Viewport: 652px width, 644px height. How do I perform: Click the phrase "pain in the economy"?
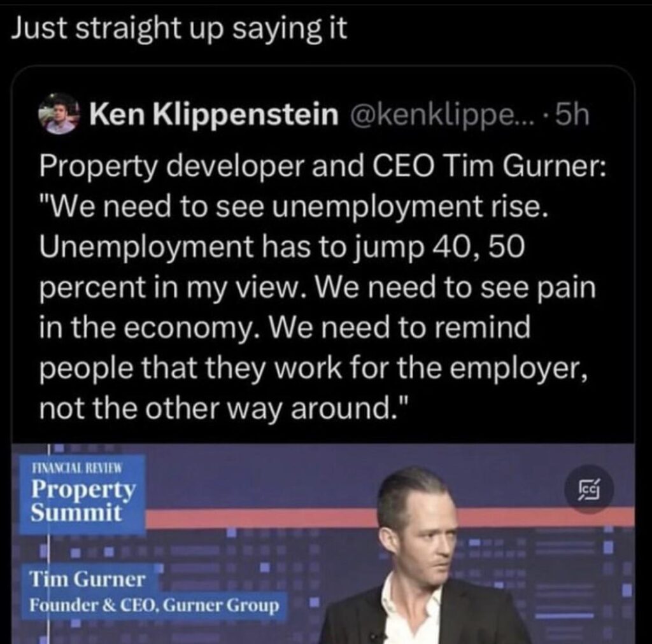[x=318, y=309]
